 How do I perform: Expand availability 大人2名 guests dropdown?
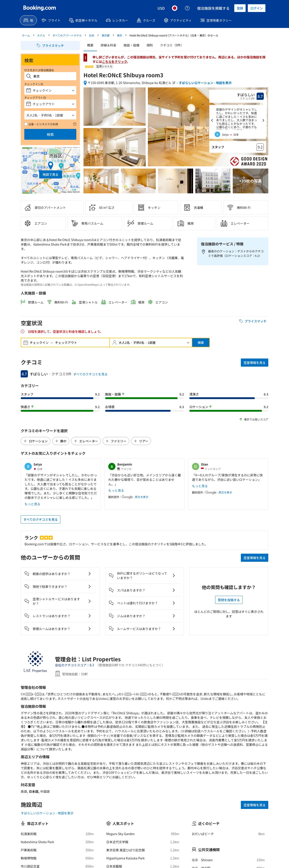pyautogui.click(x=151, y=343)
